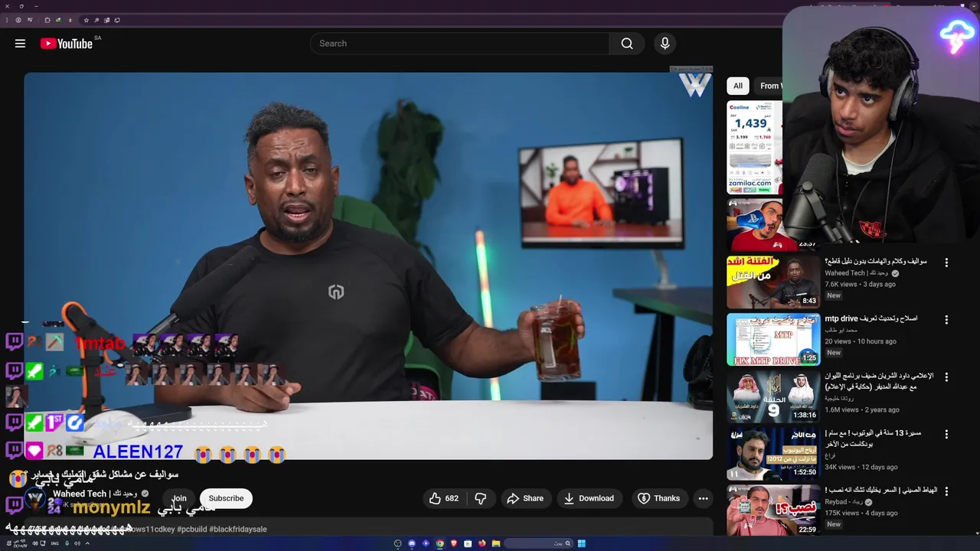
Task: Open the more actions ellipsis under video
Action: tap(703, 498)
